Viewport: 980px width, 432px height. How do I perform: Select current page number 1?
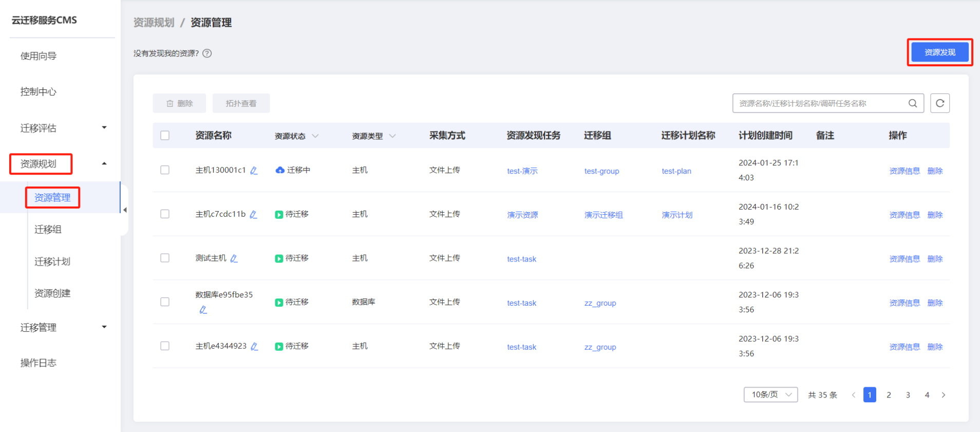point(870,395)
